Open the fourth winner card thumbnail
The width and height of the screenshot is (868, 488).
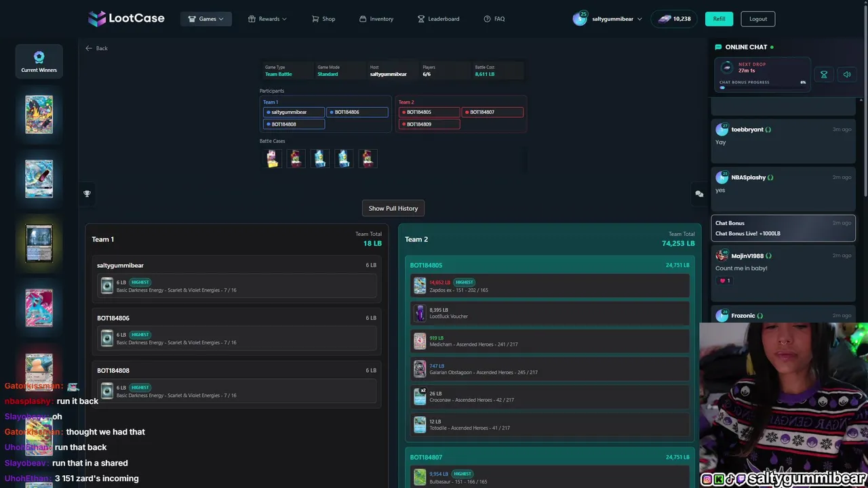pos(39,308)
